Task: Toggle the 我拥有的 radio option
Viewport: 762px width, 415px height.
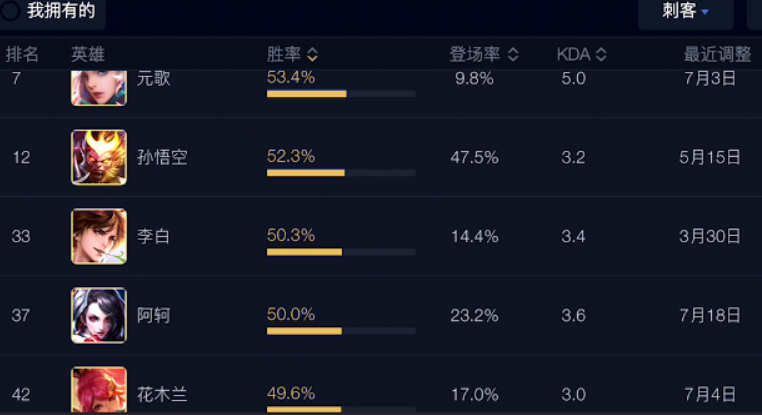Action: pyautogui.click(x=10, y=10)
